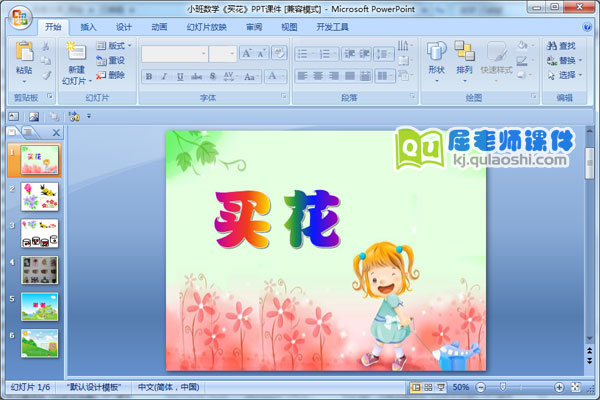Select the Home (开始) ribbon tab
Image resolution: width=600 pixels, height=400 pixels.
[53, 27]
